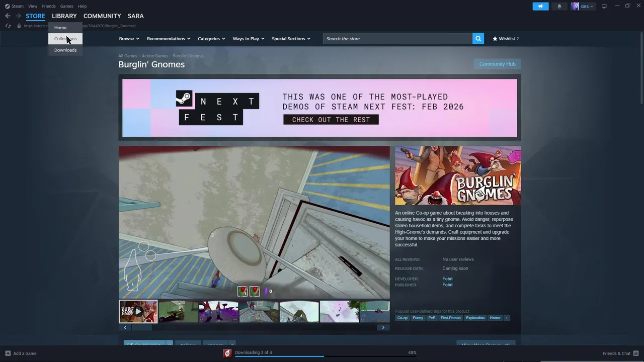Click the Steam logo menu
Viewport: 644px width, 362px height.
coord(14,6)
